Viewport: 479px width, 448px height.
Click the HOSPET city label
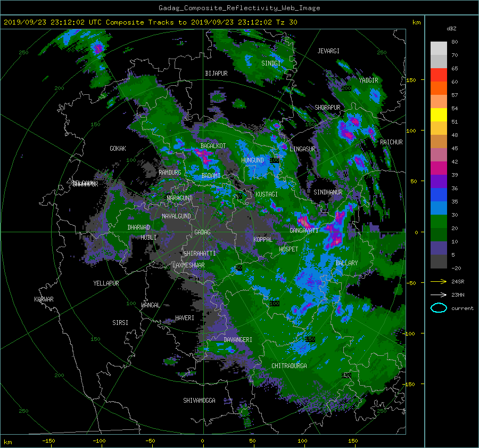click(x=288, y=249)
